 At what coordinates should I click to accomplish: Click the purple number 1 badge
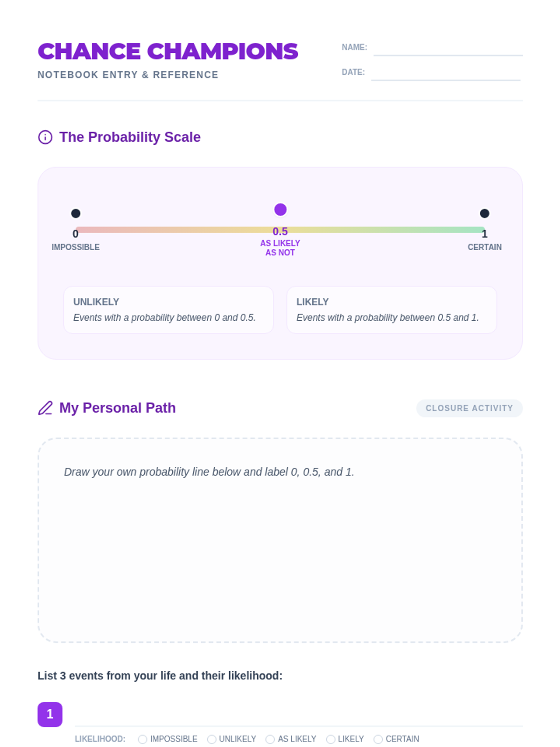point(50,714)
